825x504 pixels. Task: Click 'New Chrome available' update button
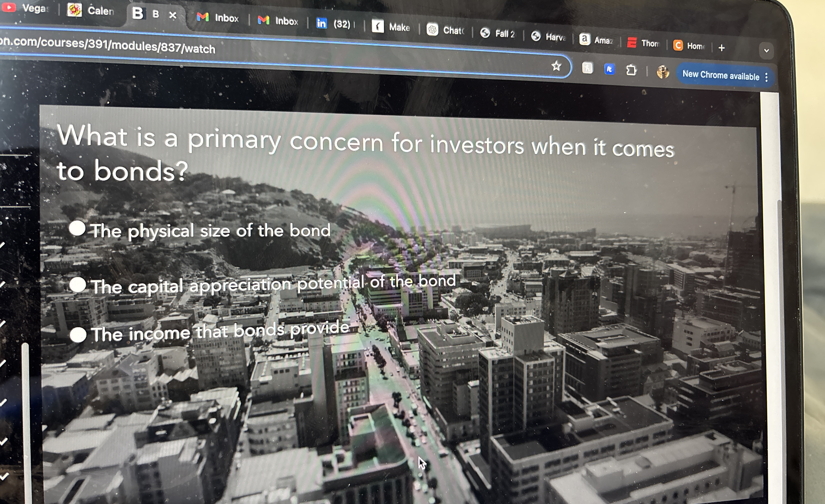pos(720,75)
